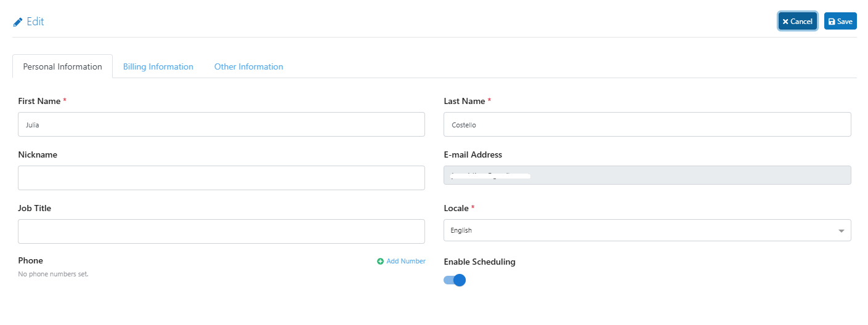Focus the Nickname input field
Screen dimensions: 868x325
click(x=222, y=178)
